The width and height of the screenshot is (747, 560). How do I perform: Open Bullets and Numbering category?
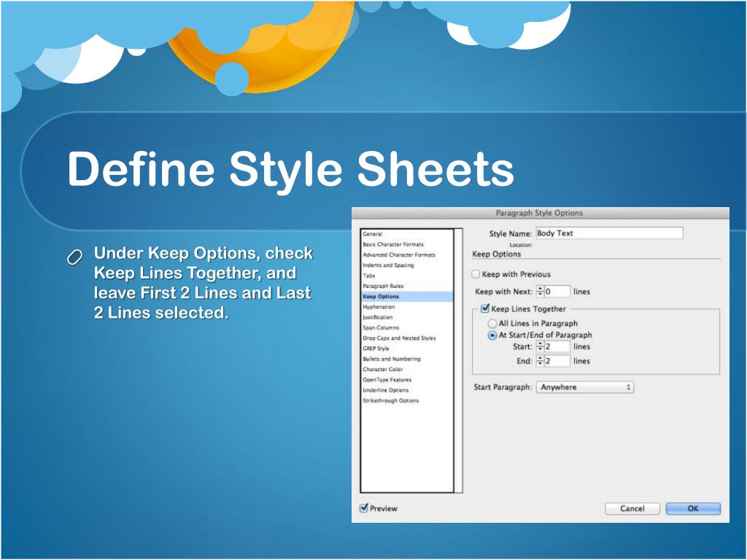click(x=392, y=359)
